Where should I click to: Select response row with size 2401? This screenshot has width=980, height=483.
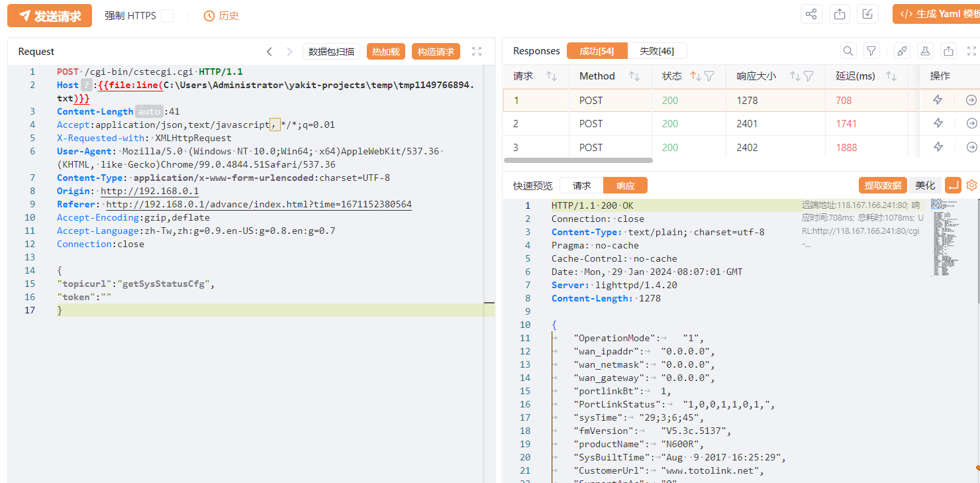742,123
